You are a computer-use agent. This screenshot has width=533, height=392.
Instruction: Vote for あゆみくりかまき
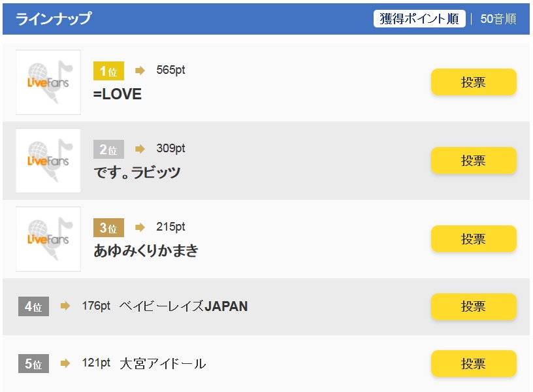point(474,238)
